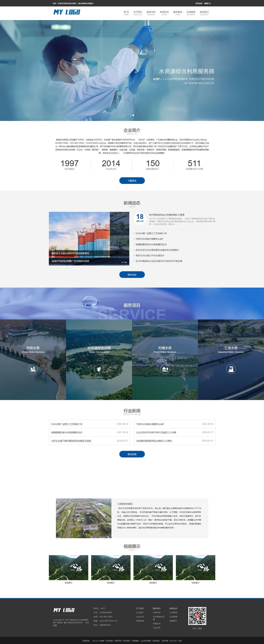
Task: Select the last news carousel dot
Action: point(126,263)
